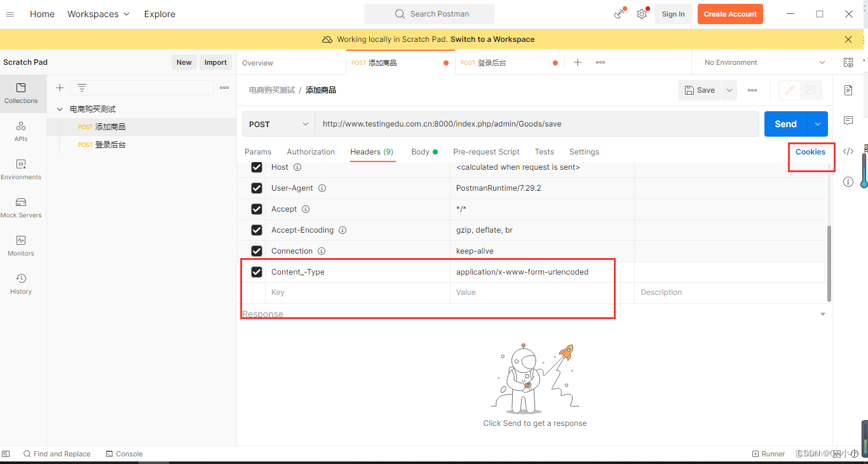
Task: Disable the Content_-Type header
Action: 257,271
